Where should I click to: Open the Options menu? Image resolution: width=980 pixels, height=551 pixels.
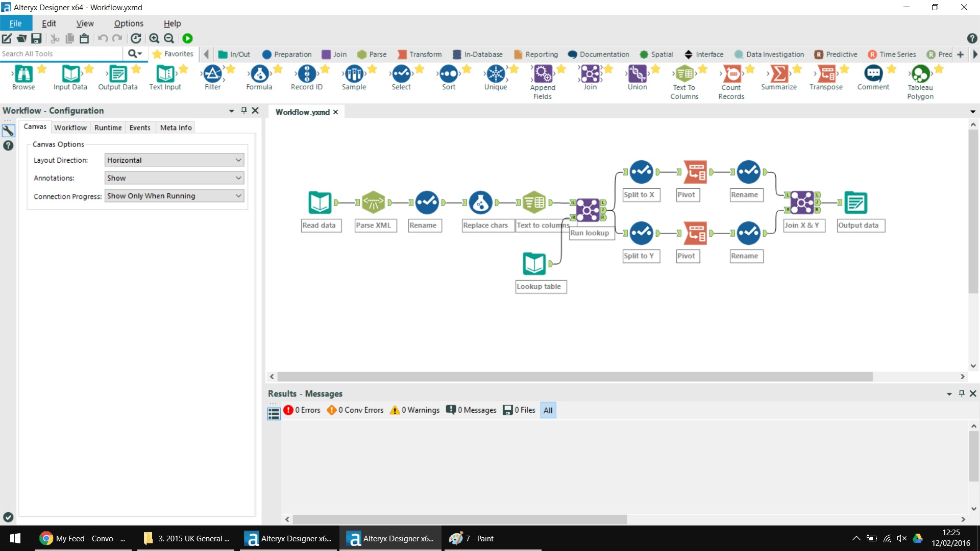[x=129, y=23]
